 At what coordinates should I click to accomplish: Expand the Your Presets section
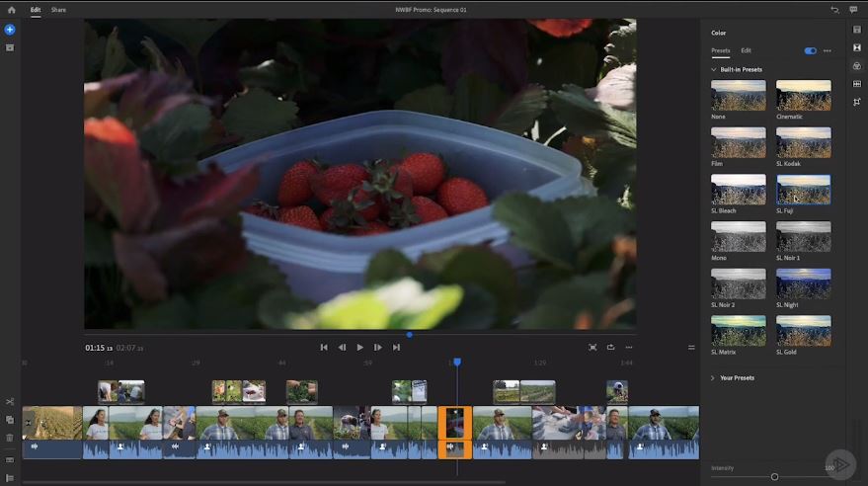[712, 378]
